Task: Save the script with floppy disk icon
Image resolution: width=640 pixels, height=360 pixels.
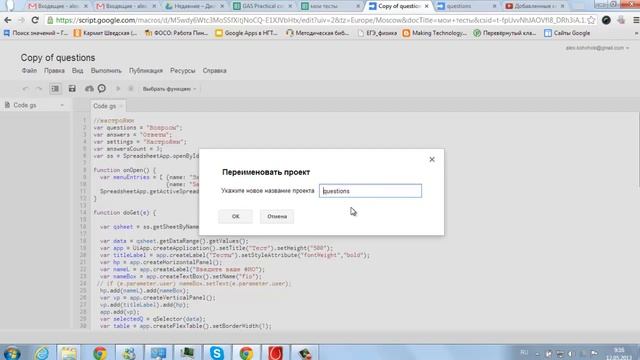Action: coord(72,89)
